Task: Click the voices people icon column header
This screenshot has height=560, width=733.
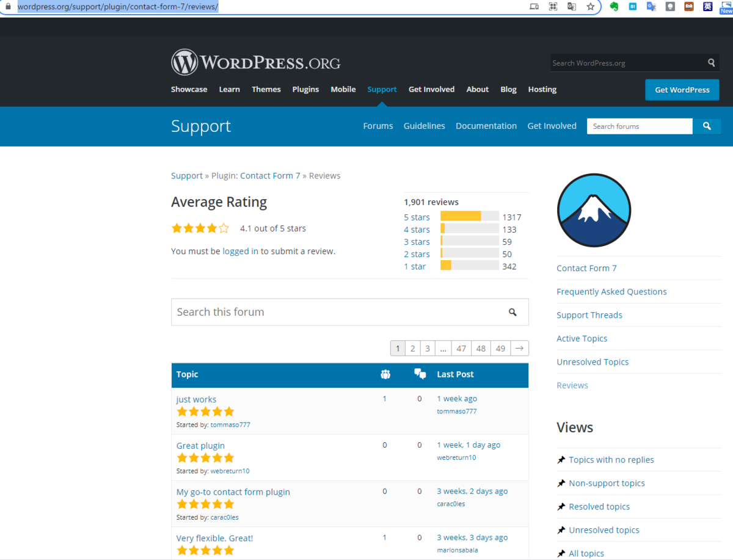Action: point(385,374)
